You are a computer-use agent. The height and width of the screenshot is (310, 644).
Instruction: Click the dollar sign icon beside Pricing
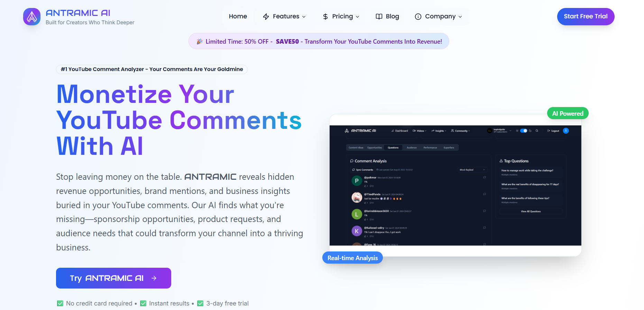pos(325,17)
